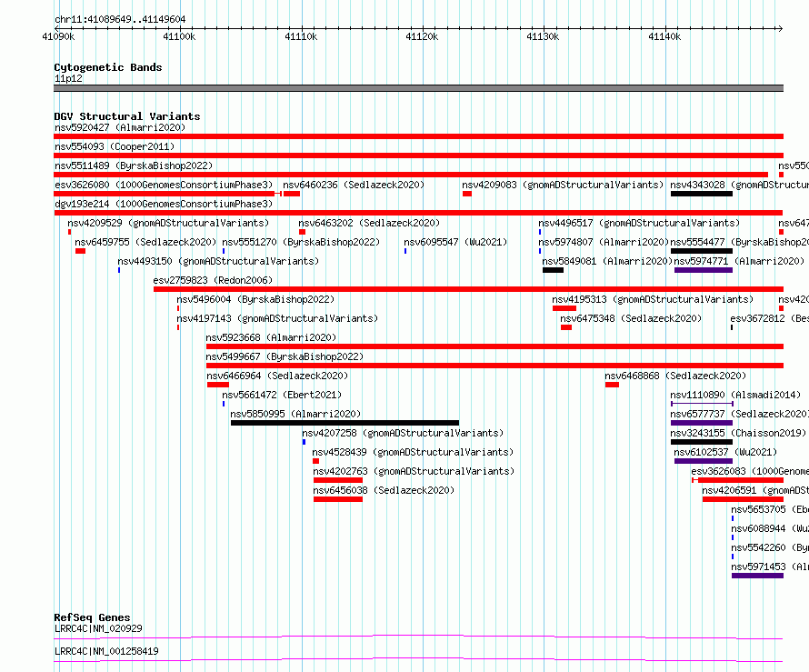This screenshot has width=809, height=672.
Task: Click the nsv4209083 gnomAD variant label
Action: coord(563,185)
